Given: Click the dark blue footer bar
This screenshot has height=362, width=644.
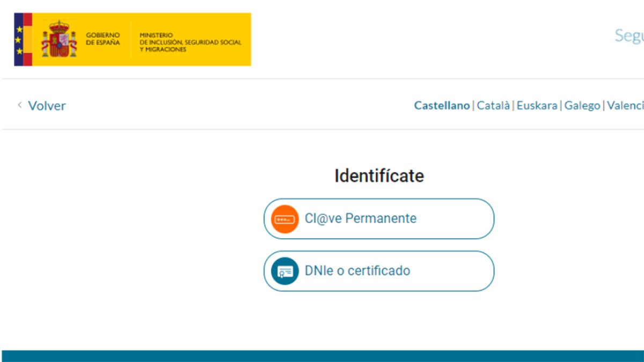Looking at the screenshot, I should pos(322,356).
